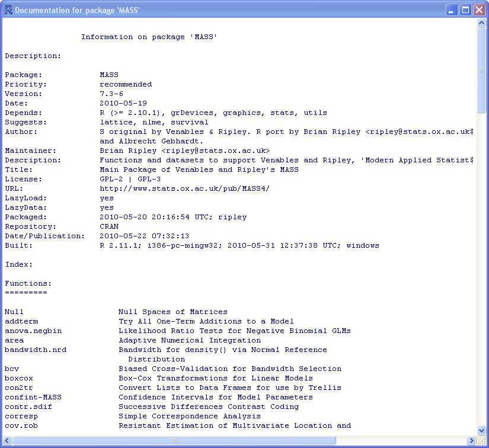Click the Date/Publication value '2010-05-22 07:32:13'

[x=145, y=236]
